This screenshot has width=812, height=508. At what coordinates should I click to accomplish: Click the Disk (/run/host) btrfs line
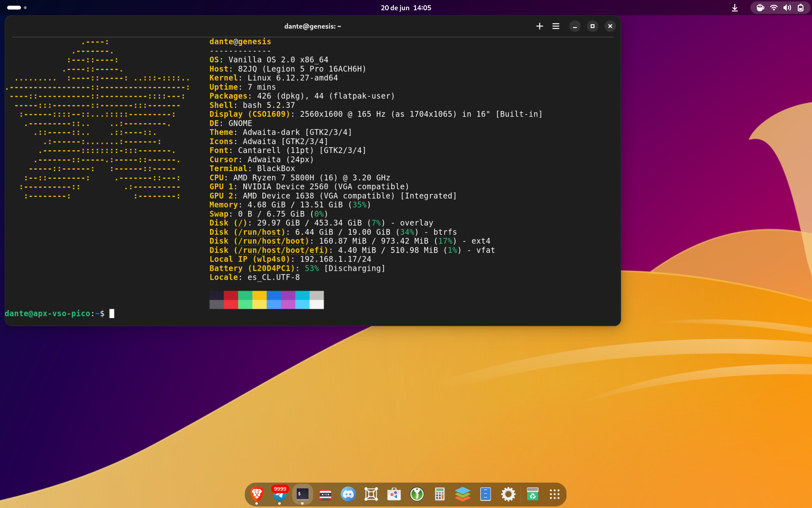pos(333,232)
